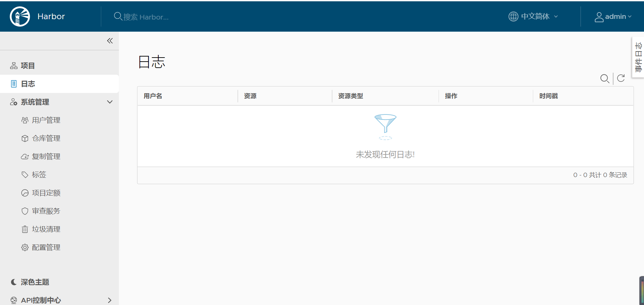Click the 配置管理 gear icon
Image resolution: width=644 pixels, height=305 pixels.
point(25,247)
